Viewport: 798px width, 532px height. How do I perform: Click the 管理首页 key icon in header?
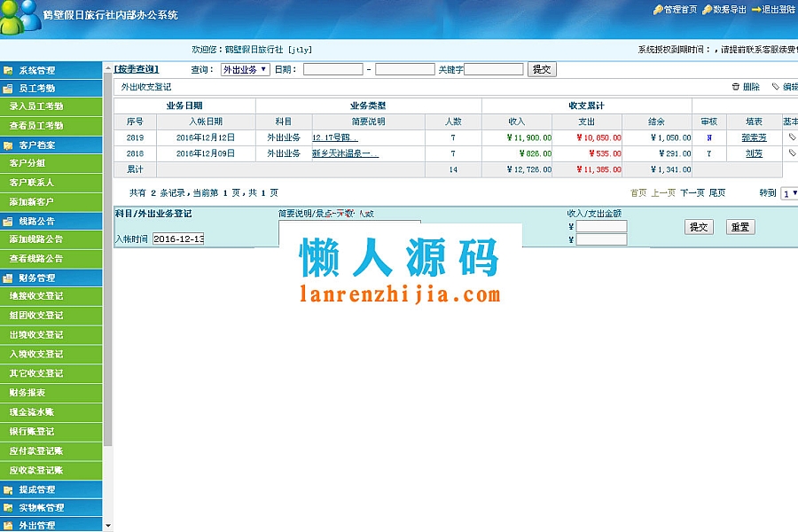pos(658,10)
